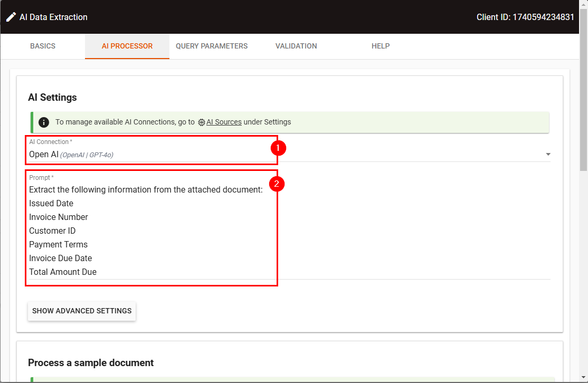Click the first line of the Prompt field
Screen dimensions: 588x383
146,190
